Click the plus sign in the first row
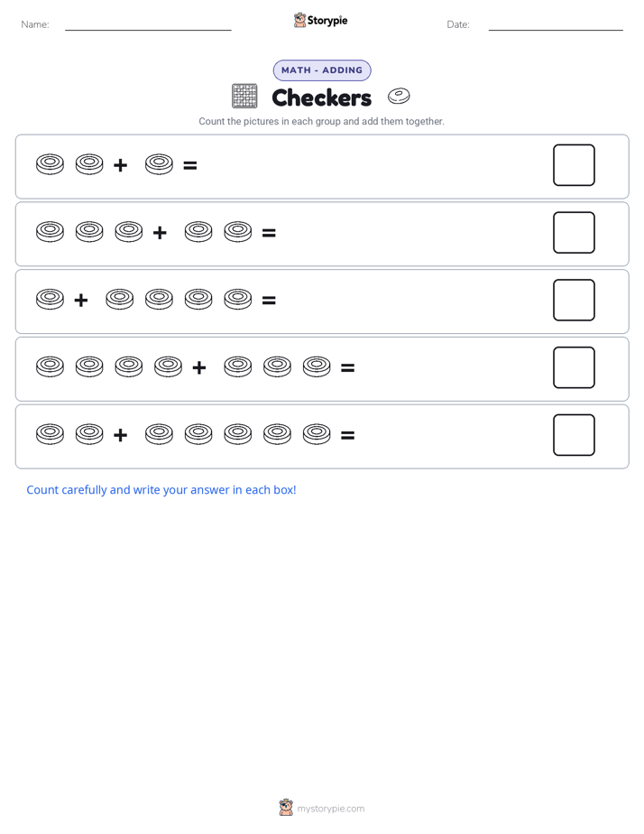 pyautogui.click(x=121, y=165)
